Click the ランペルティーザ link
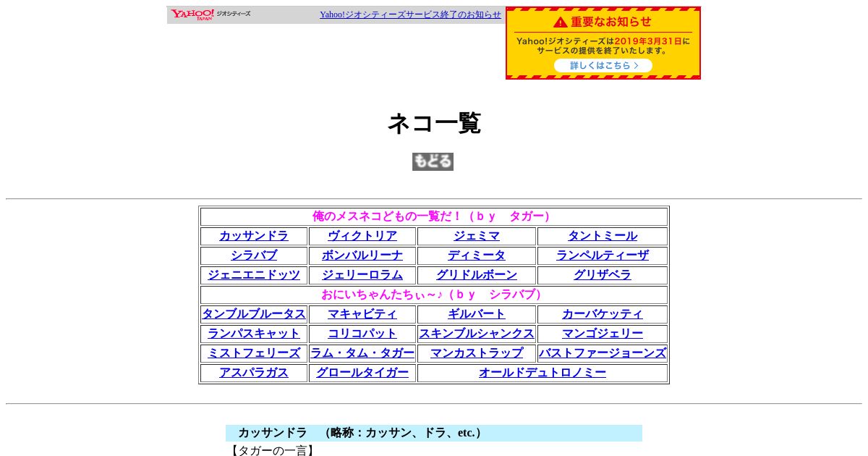Image resolution: width=868 pixels, height=456 pixels. coord(603,256)
